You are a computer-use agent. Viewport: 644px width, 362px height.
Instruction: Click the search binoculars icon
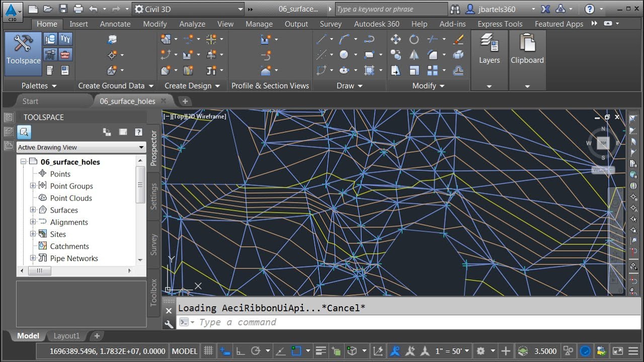point(455,9)
